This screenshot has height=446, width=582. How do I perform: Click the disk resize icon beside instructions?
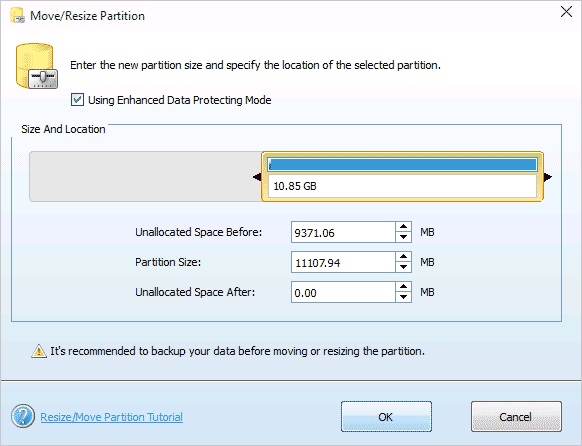coord(36,66)
